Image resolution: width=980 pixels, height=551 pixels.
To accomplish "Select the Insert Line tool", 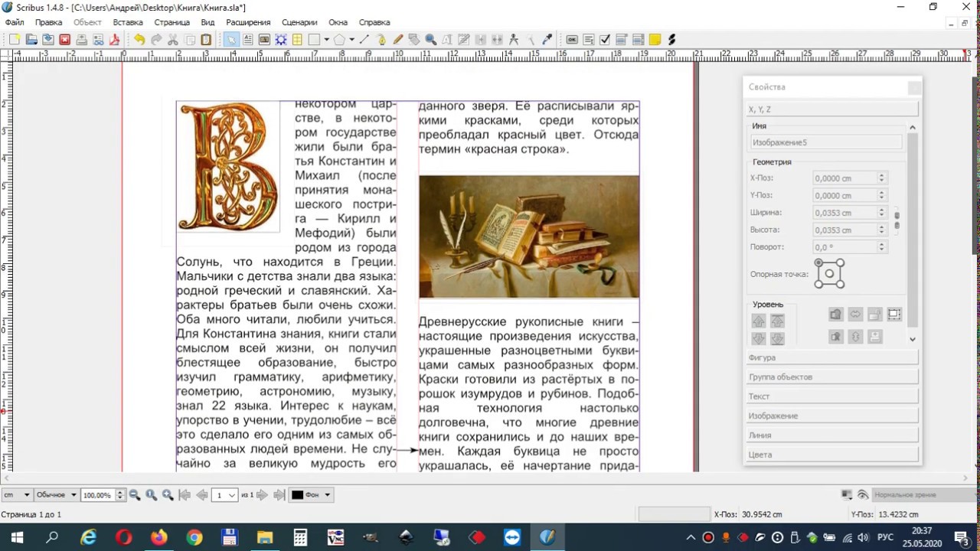I will (x=364, y=40).
